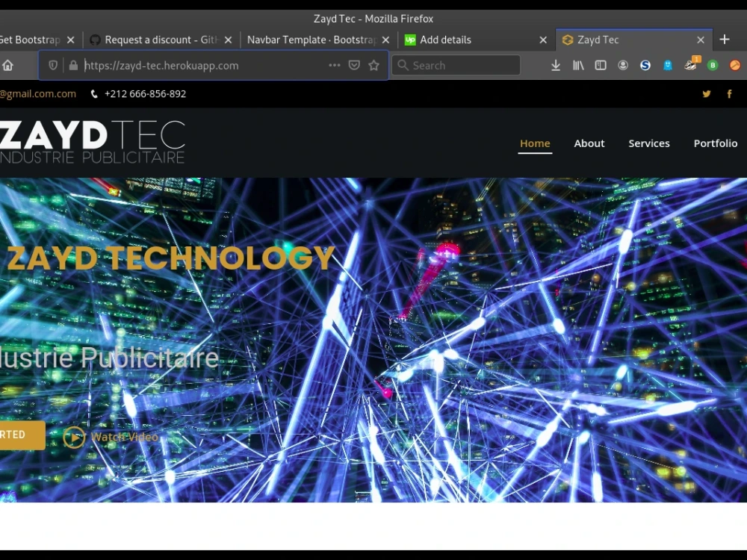747x560 pixels.
Task: Close the Navbar Template tab
Action: pos(386,40)
